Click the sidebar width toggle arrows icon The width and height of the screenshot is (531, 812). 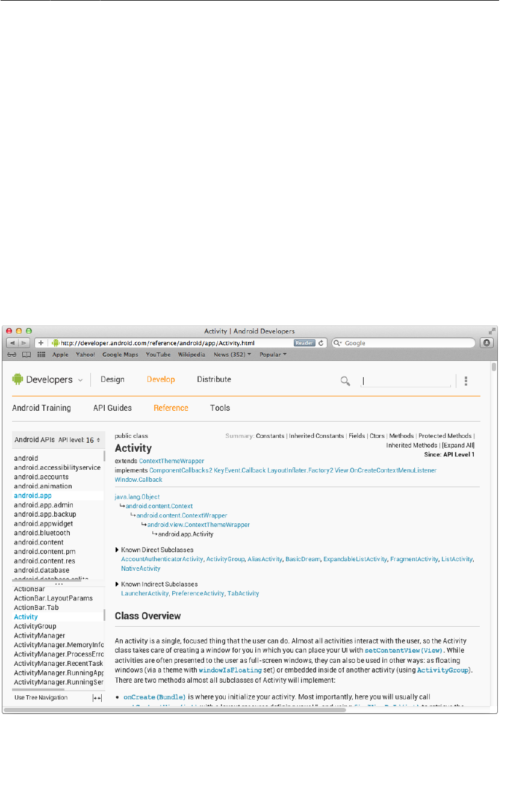97,697
